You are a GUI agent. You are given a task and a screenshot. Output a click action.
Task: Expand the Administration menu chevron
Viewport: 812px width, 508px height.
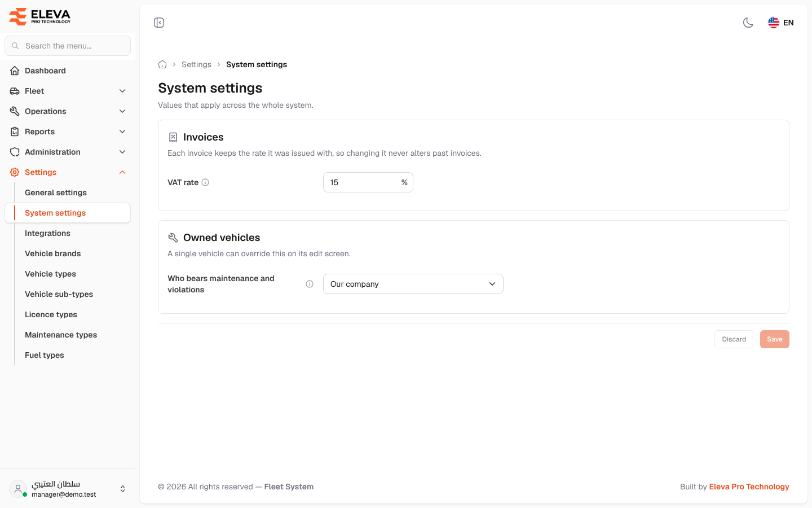(122, 152)
